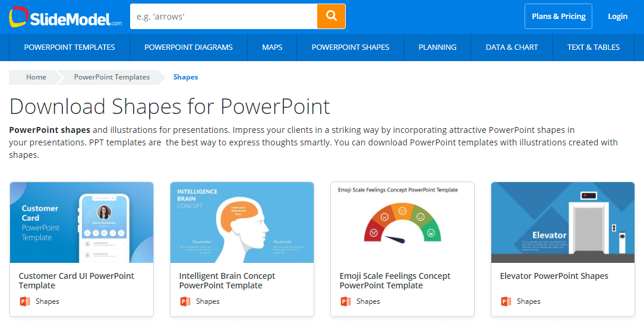Click PowerPoint icon under Customer Card template
The height and width of the screenshot is (324, 644).
tap(25, 301)
